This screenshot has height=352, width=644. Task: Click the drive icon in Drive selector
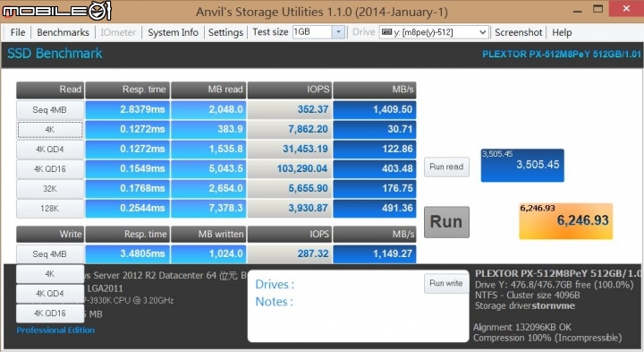click(x=386, y=31)
